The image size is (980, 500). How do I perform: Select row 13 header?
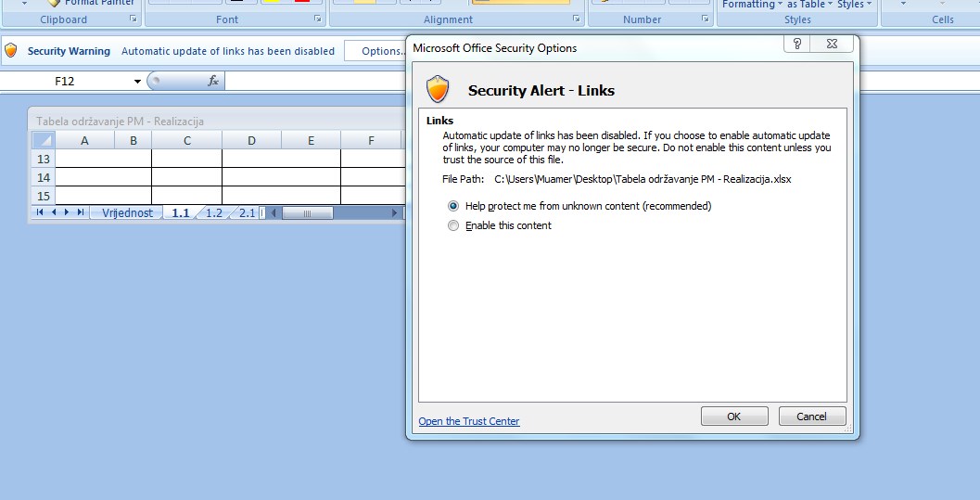click(x=44, y=159)
